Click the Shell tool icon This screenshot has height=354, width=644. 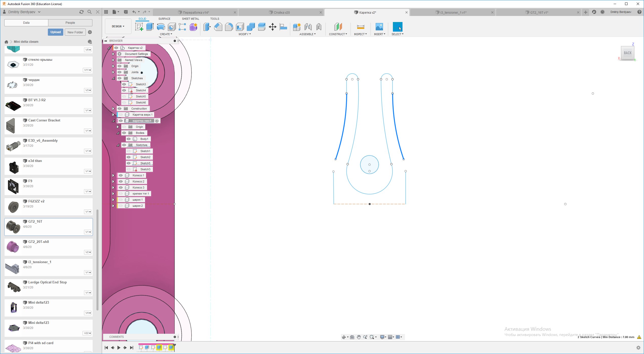tap(240, 27)
